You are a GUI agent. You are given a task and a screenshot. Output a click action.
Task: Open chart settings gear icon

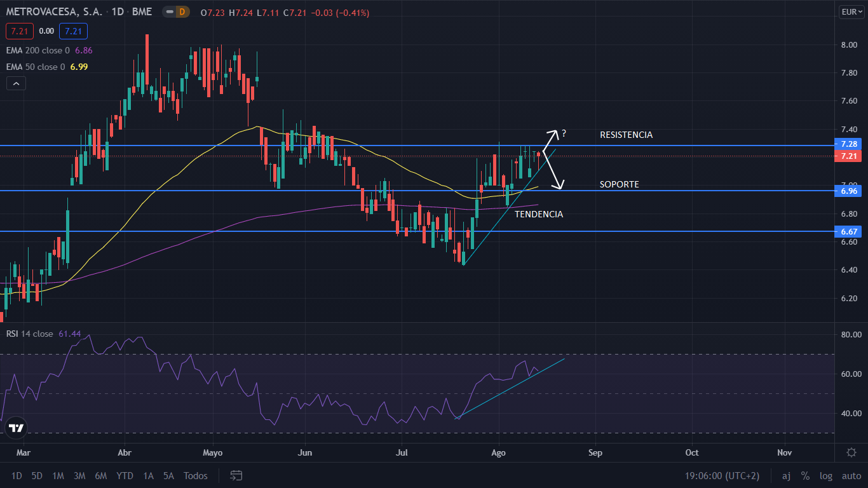[851, 452]
